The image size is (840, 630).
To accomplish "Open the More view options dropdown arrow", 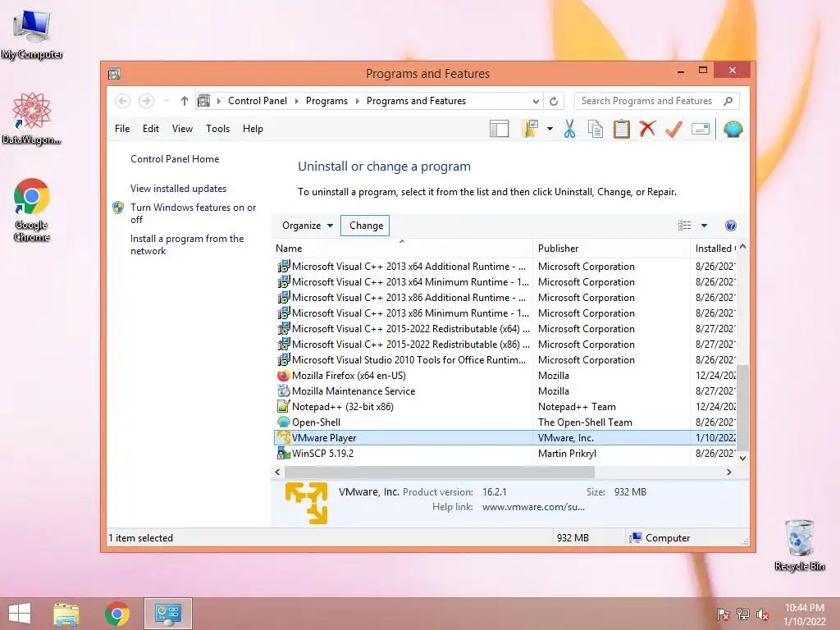I will click(704, 226).
